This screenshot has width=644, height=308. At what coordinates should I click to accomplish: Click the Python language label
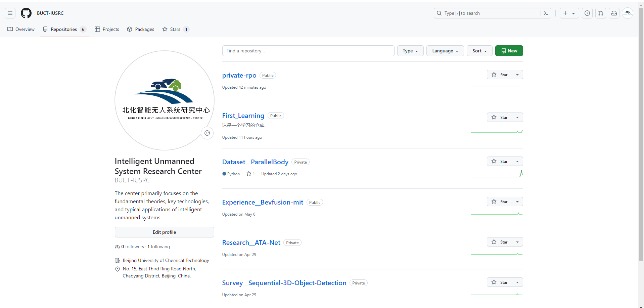click(233, 174)
